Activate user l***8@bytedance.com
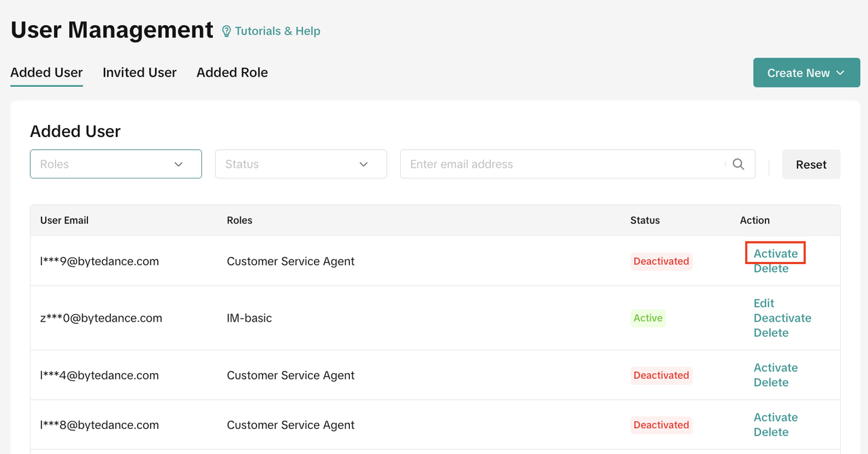The width and height of the screenshot is (868, 454). (776, 417)
